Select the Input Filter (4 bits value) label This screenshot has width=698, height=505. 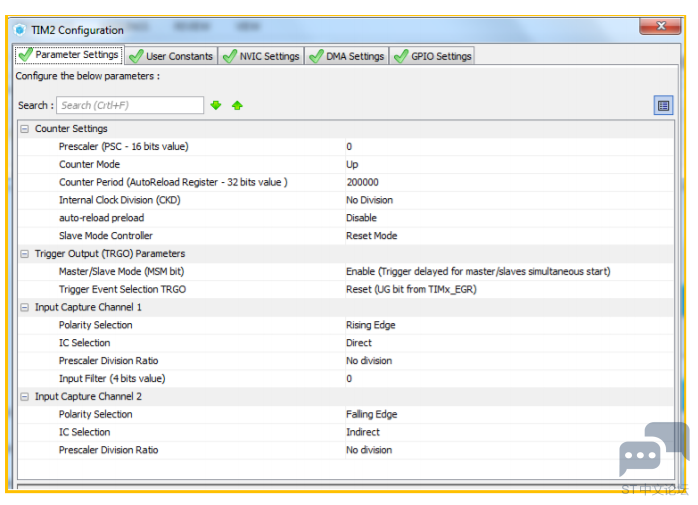pyautogui.click(x=112, y=379)
